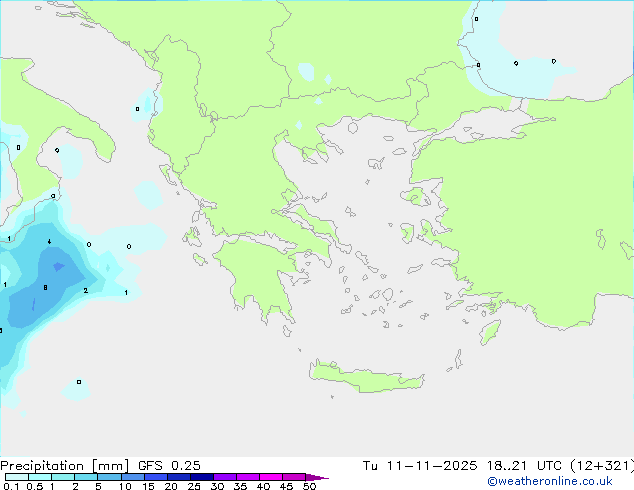Click the '50' legend scale label
The height and width of the screenshot is (490, 634).
coord(309,486)
